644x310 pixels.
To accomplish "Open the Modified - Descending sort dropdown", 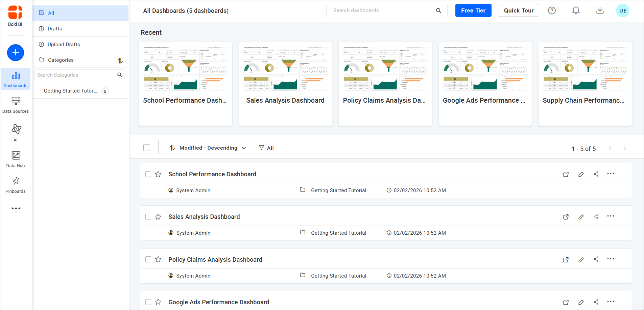I will (x=208, y=148).
